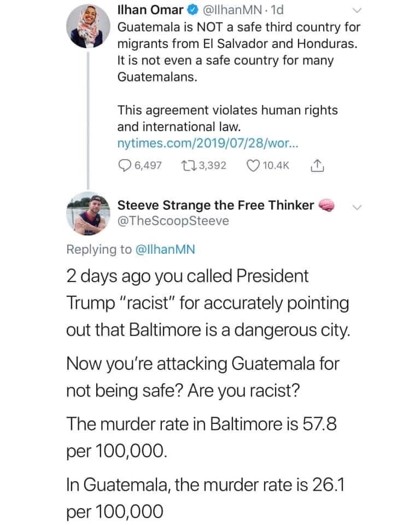Open the chevron menu on Steeve's reply

[x=356, y=206]
